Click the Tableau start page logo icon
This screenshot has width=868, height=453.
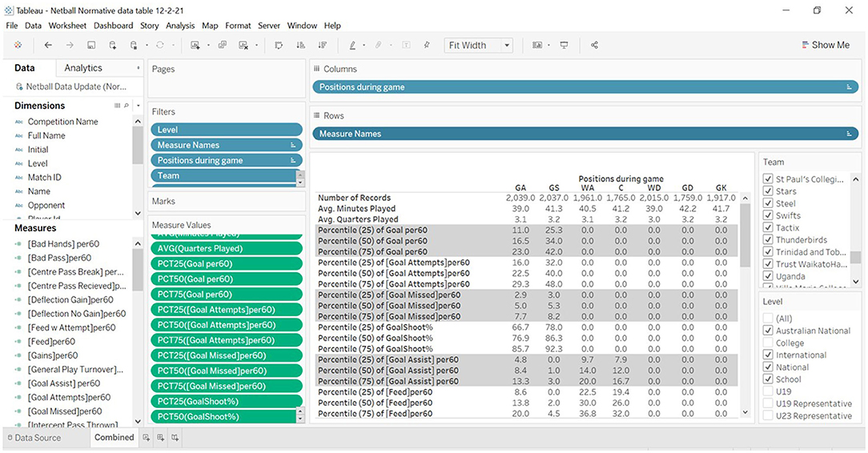pyautogui.click(x=18, y=46)
